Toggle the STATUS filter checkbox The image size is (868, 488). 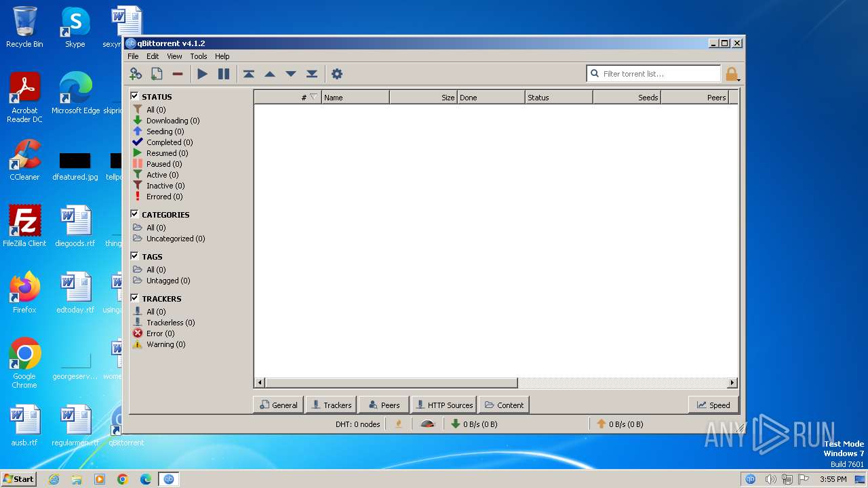[x=134, y=96]
